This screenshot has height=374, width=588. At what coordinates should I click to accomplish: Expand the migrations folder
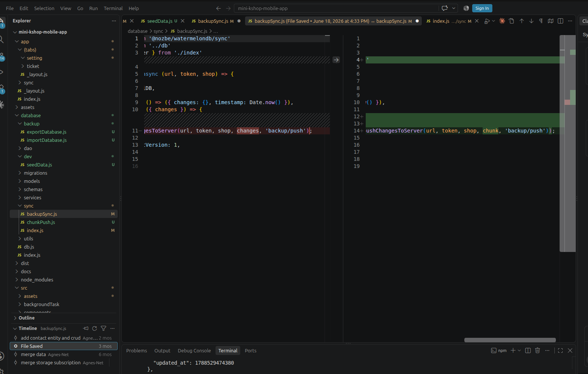coord(35,173)
